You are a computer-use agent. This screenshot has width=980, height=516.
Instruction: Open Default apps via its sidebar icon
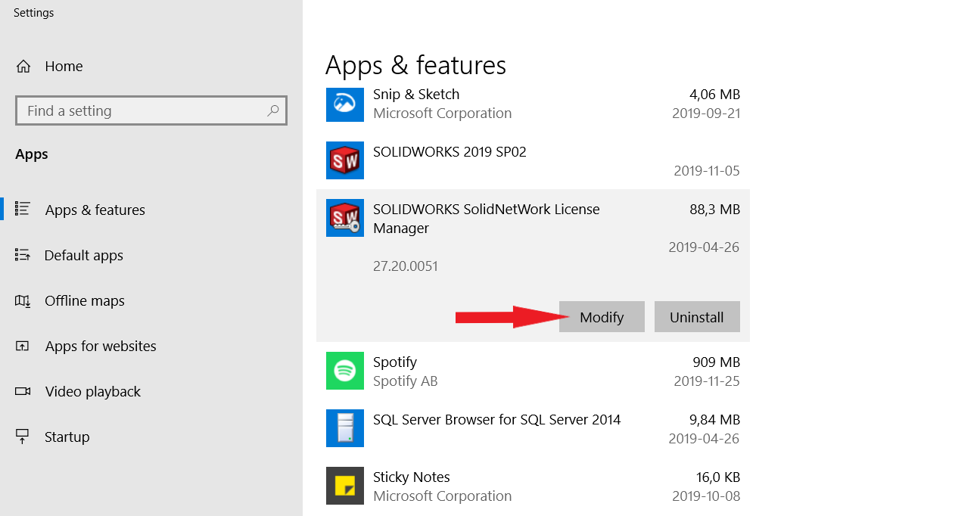pos(23,255)
